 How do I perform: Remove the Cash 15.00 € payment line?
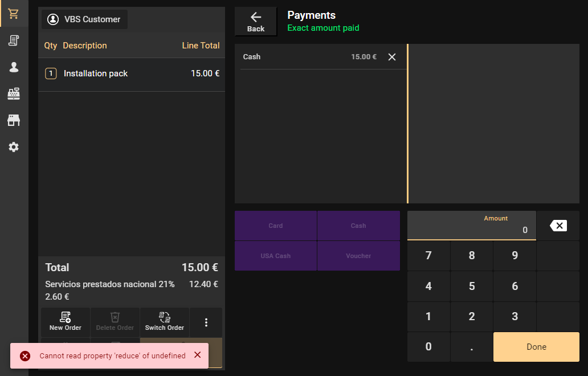pos(391,57)
